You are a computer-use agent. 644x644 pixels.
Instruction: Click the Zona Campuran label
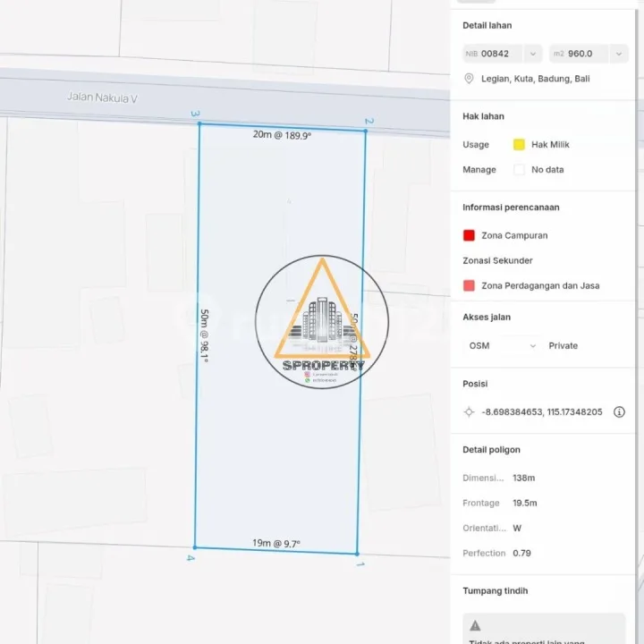pyautogui.click(x=514, y=235)
